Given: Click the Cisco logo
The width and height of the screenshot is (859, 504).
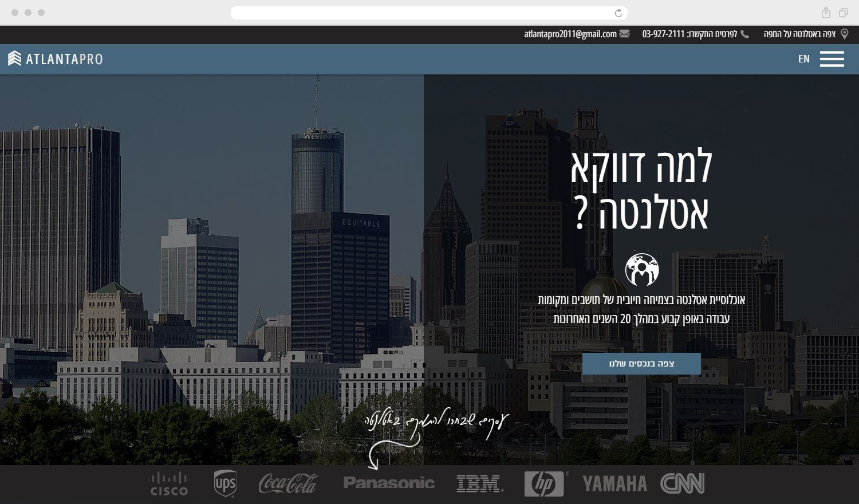Looking at the screenshot, I should 169,484.
